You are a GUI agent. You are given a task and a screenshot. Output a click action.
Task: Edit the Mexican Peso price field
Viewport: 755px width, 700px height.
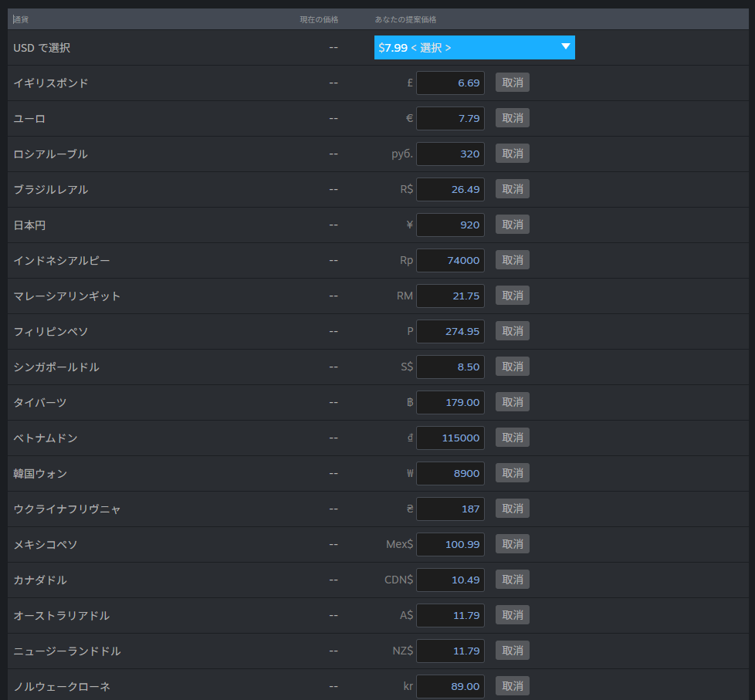[450, 545]
